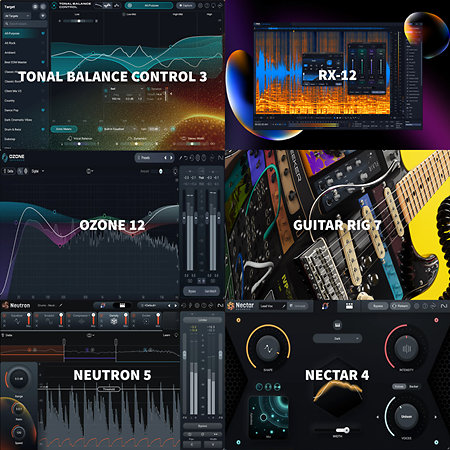Click the Mix XY pad in Nectar
The height and width of the screenshot is (450, 450).
(x=268, y=417)
